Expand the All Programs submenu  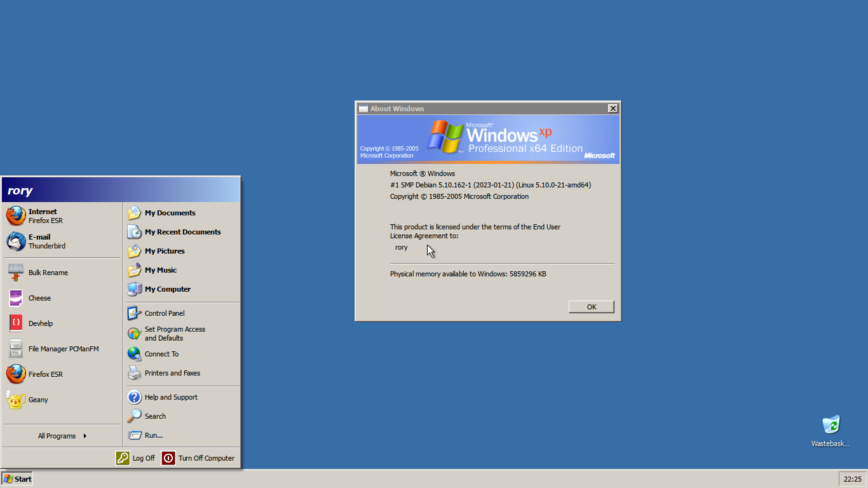click(x=62, y=436)
